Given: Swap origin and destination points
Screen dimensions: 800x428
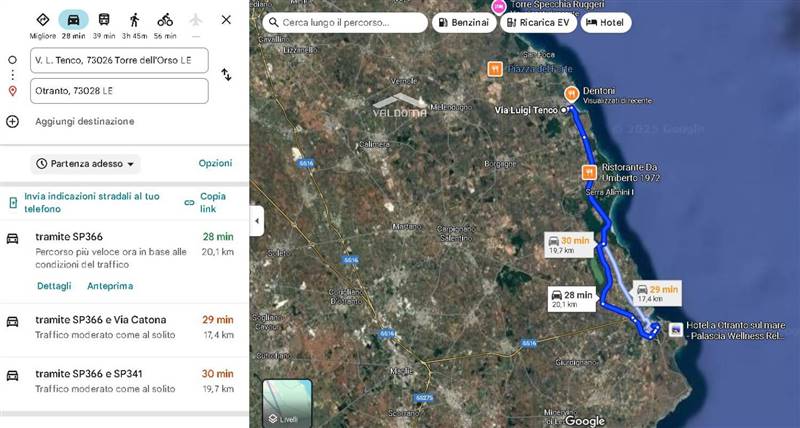Looking at the screenshot, I should 227,75.
